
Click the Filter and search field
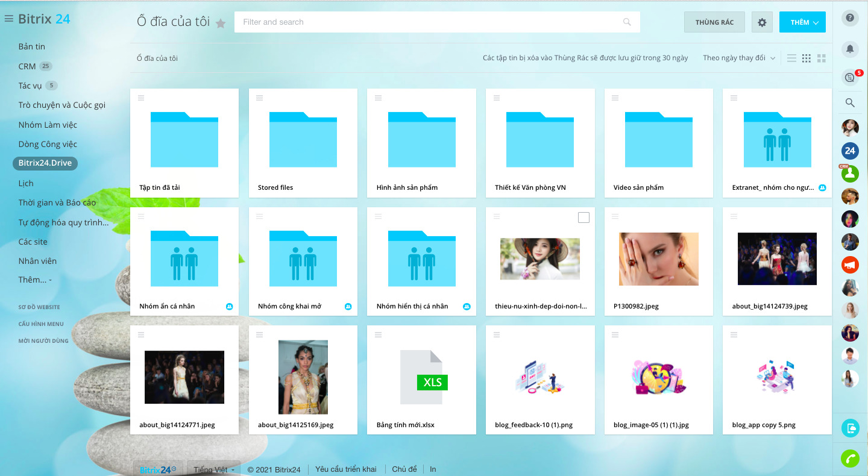pos(437,22)
